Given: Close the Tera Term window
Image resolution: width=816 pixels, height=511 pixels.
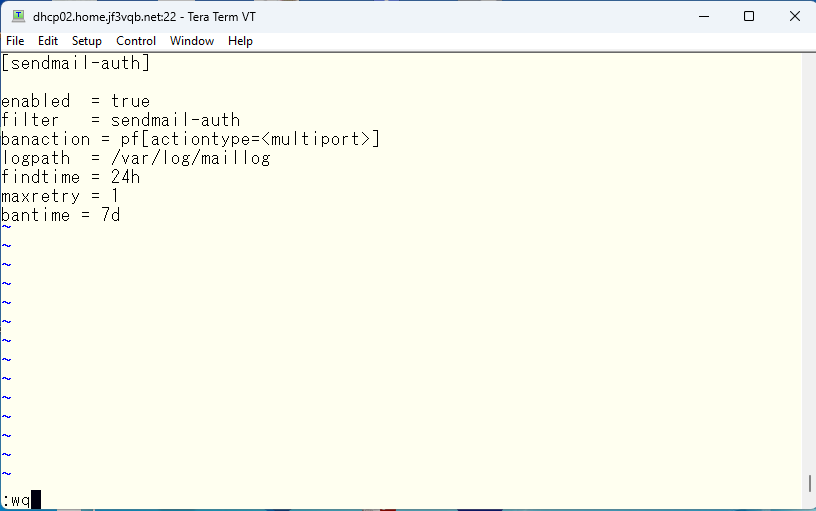Looking at the screenshot, I should [794, 17].
